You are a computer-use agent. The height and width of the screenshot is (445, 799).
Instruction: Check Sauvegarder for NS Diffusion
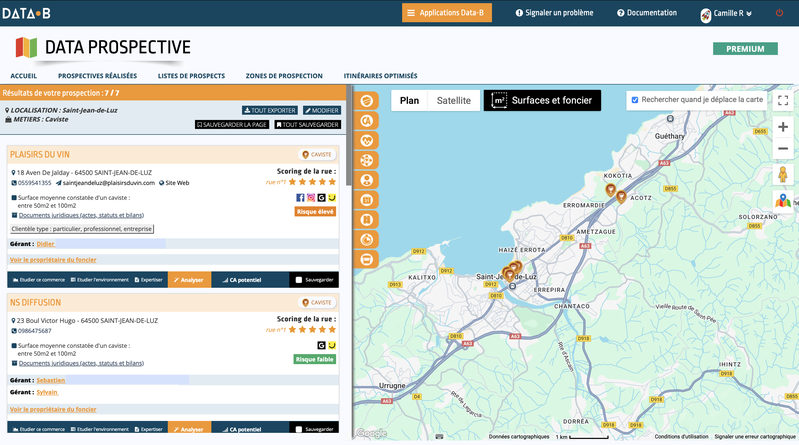(299, 429)
